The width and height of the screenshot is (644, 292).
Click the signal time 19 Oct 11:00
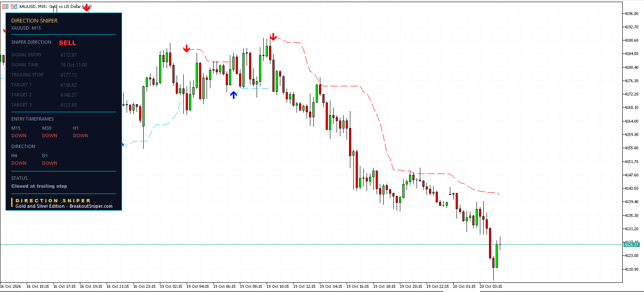point(74,65)
